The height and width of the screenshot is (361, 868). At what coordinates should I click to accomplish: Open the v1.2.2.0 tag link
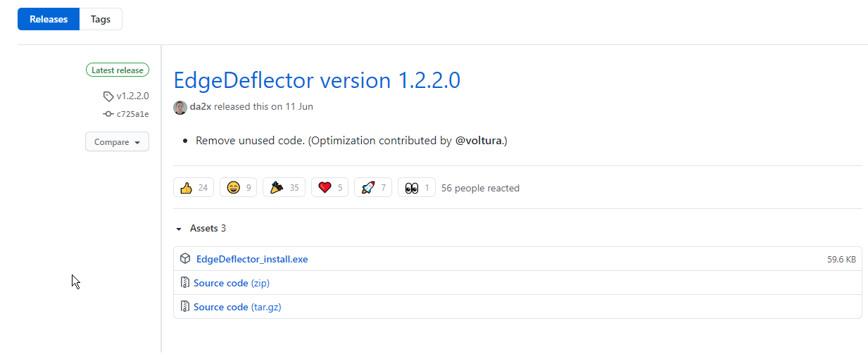(x=133, y=96)
